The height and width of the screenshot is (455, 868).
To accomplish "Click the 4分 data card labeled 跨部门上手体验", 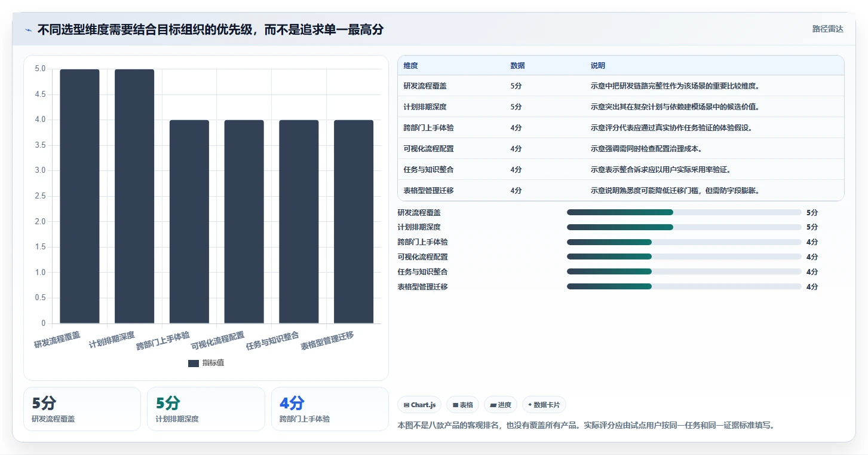I will coord(330,409).
